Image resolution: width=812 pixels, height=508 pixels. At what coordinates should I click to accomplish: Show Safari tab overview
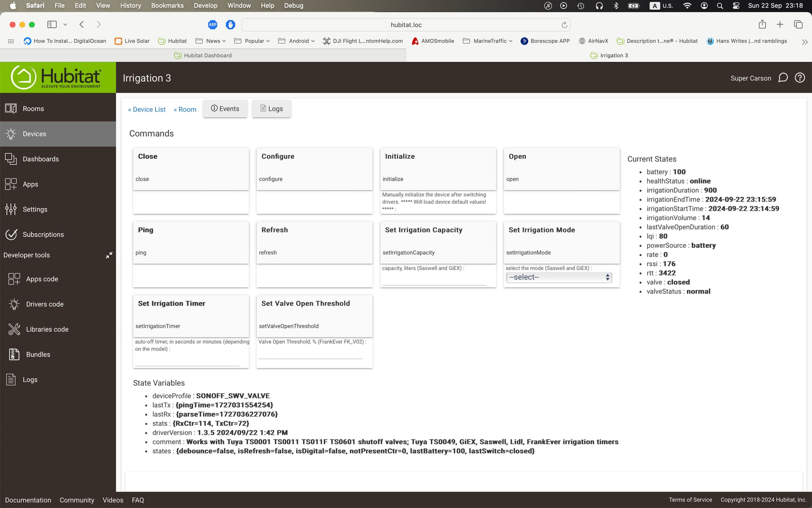pyautogui.click(x=798, y=25)
